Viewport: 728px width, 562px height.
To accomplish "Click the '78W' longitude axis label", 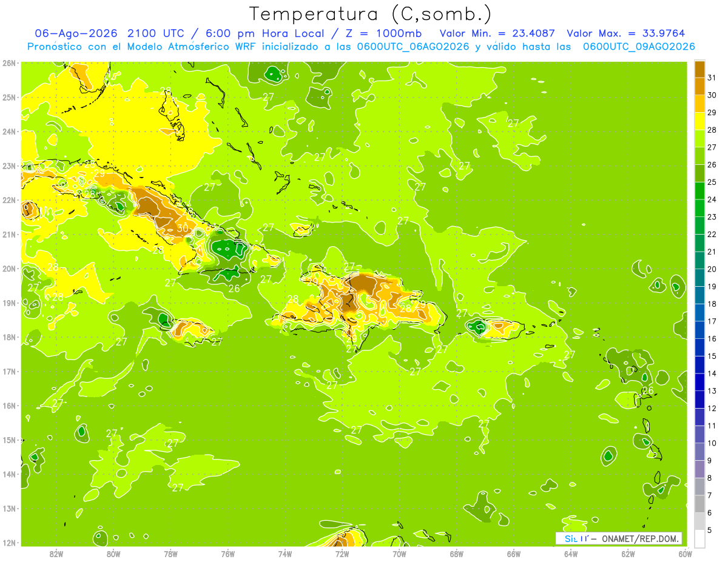I will [x=170, y=554].
